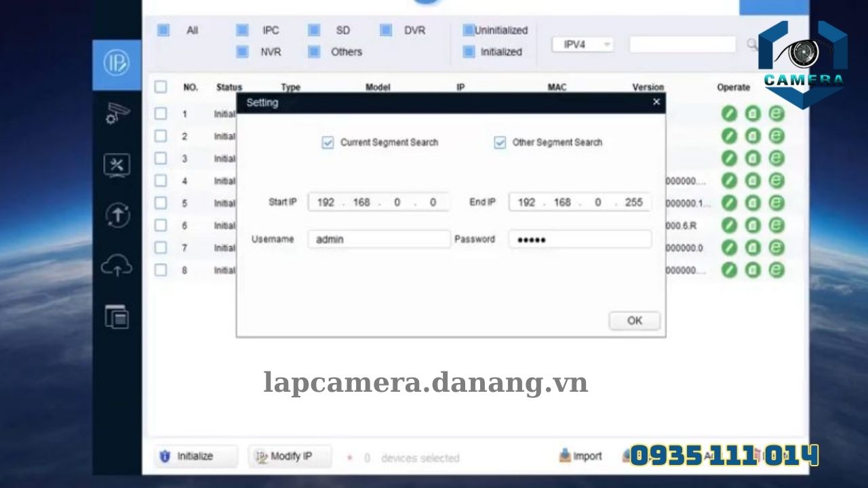Toggle Current Segment Search checkbox
Image resolution: width=868 pixels, height=488 pixels.
click(x=328, y=142)
